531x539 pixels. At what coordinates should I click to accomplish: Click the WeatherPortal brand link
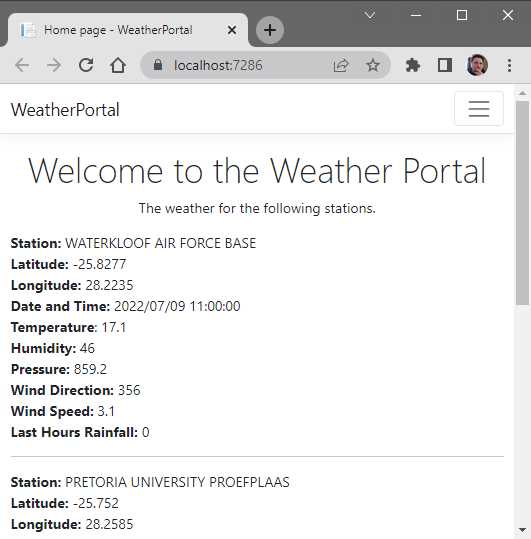pyautogui.click(x=65, y=110)
